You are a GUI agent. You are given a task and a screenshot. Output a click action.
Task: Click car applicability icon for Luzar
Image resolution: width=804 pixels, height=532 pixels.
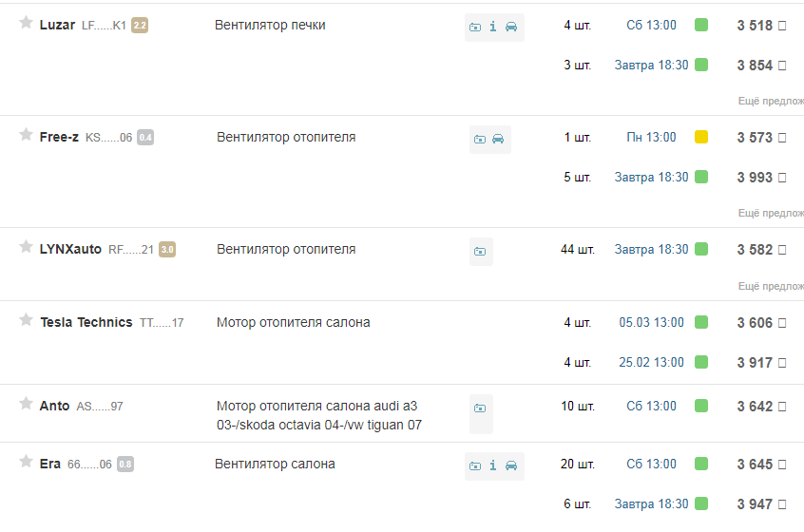click(511, 27)
